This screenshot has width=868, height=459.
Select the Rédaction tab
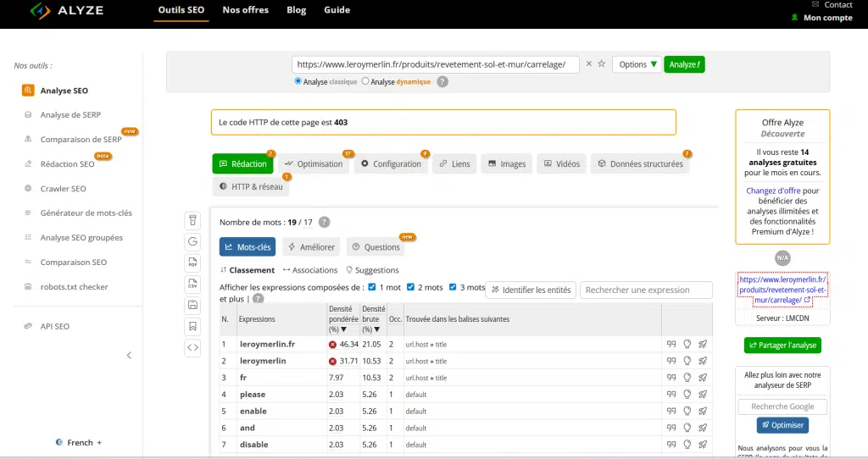pos(243,163)
